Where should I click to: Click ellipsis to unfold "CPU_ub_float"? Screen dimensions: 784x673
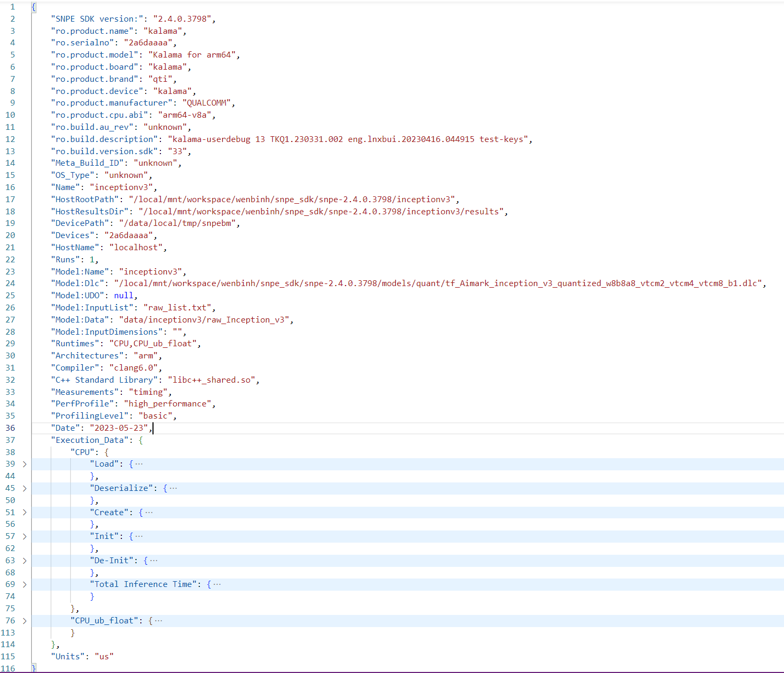(x=159, y=620)
